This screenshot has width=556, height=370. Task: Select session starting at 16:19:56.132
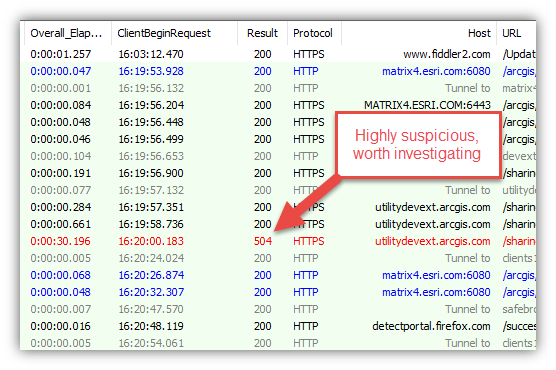278,88
